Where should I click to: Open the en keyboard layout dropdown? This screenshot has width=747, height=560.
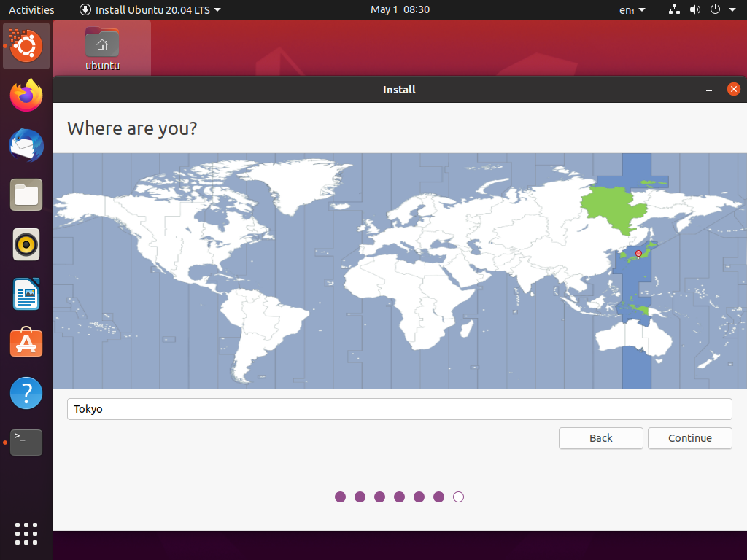tap(632, 9)
